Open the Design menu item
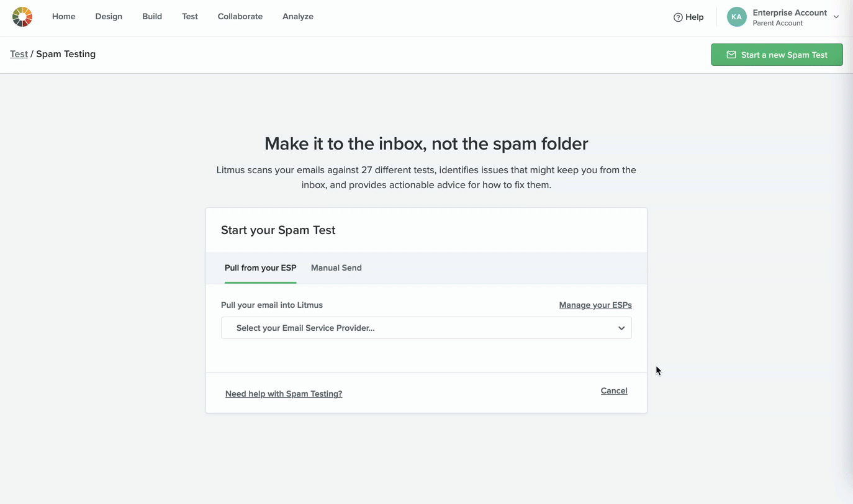This screenshot has height=504, width=853. point(109,17)
